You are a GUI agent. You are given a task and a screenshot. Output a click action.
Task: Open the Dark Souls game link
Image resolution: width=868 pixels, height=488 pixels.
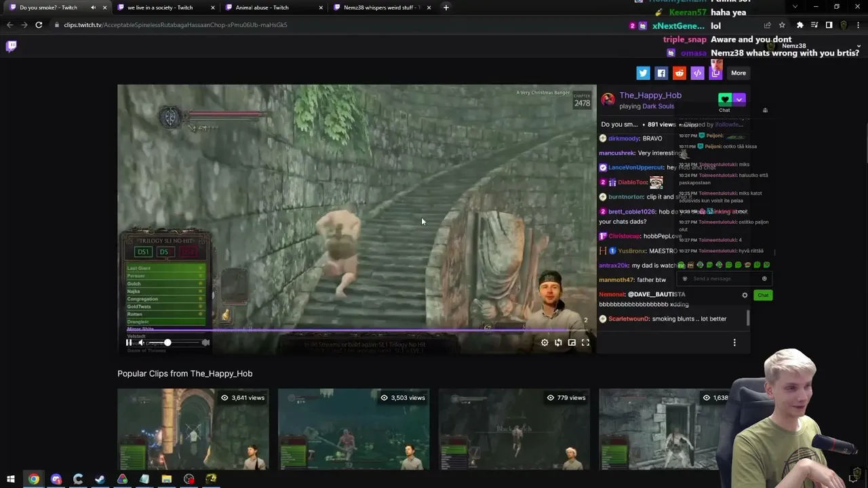click(x=658, y=106)
